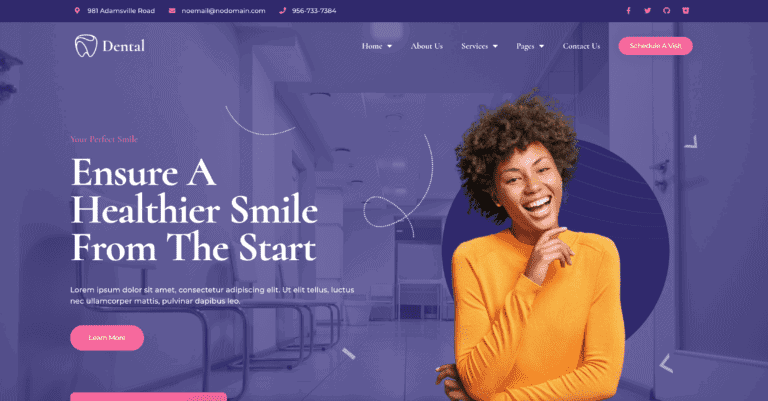
Task: Open the Twitter bird icon
Action: point(648,11)
